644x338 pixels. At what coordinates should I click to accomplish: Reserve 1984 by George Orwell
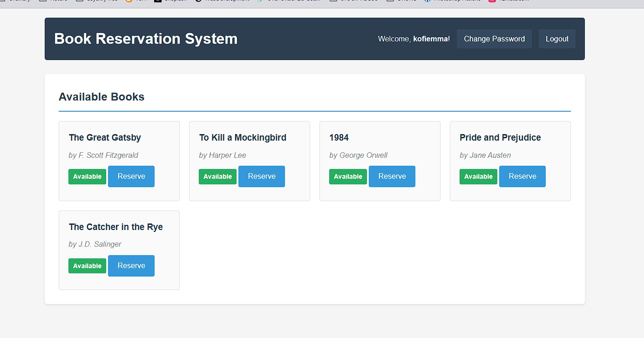pyautogui.click(x=392, y=176)
